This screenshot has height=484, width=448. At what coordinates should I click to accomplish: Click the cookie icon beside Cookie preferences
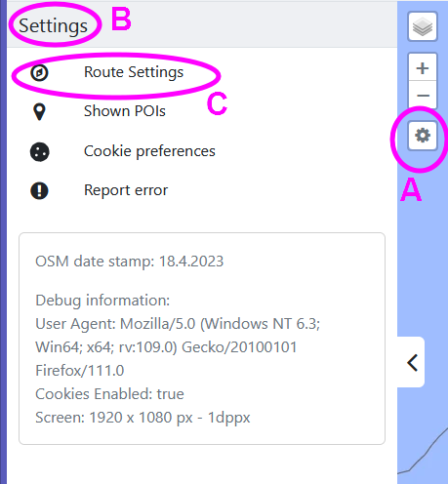(40, 152)
